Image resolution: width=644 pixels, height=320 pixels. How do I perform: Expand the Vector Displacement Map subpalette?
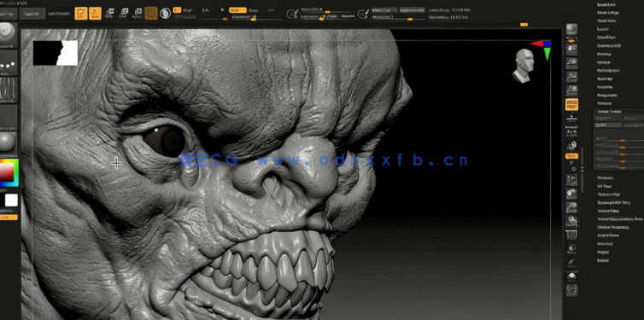tap(620, 219)
